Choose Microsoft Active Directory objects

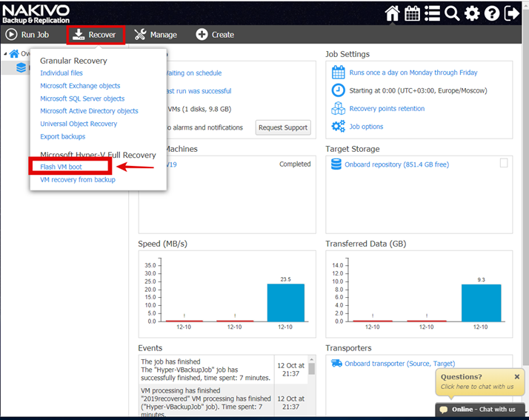[89, 111]
